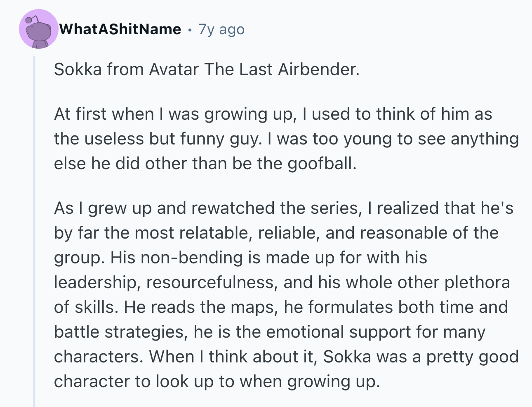Image resolution: width=532 pixels, height=407 pixels.
Task: Open the purple Snoo avatar of WhatAShitName
Action: click(x=39, y=29)
